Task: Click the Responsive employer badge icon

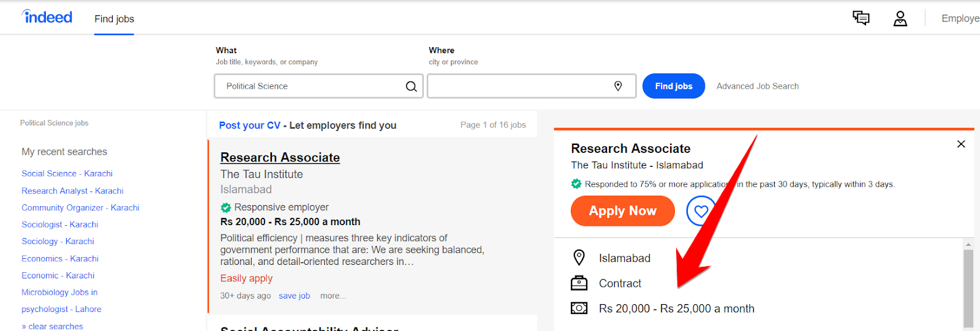Action: (x=226, y=207)
